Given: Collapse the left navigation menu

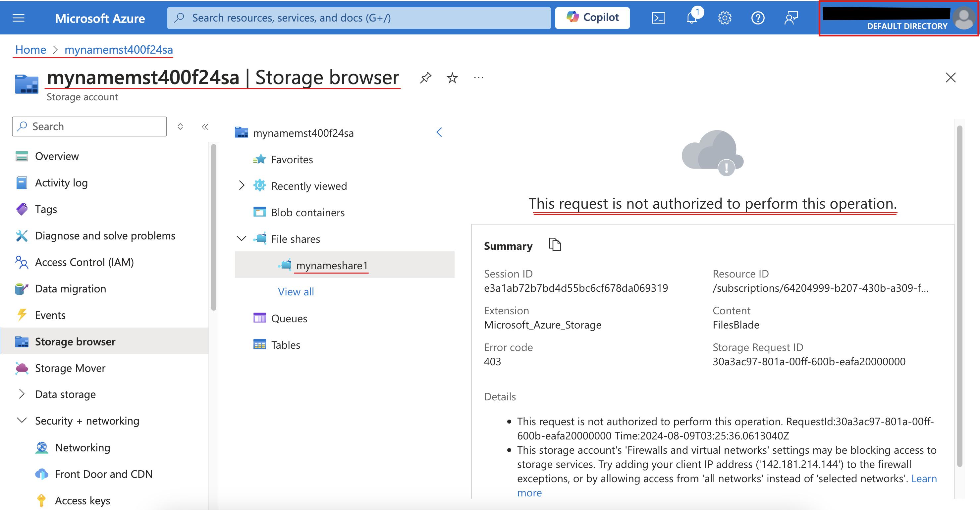Looking at the screenshot, I should [205, 127].
